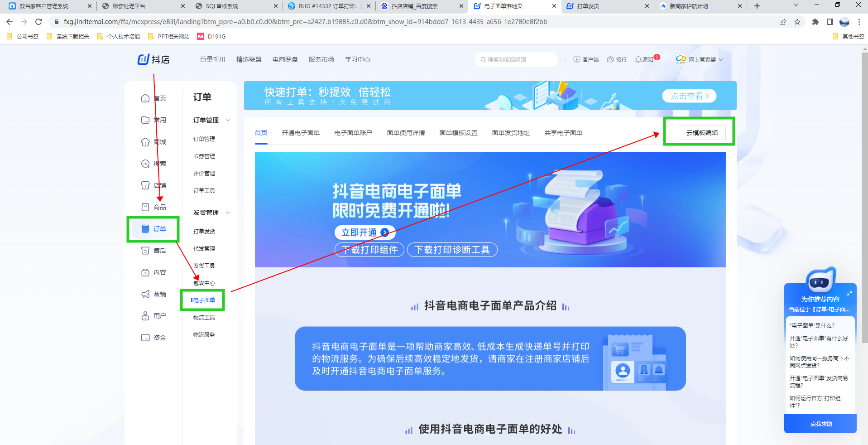The width and height of the screenshot is (868, 445).
Task: Open the tab search dropdown chevron
Action: [796, 5]
